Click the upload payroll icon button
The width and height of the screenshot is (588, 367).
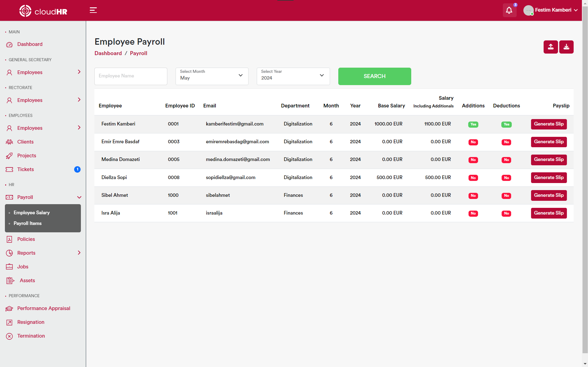click(550, 47)
